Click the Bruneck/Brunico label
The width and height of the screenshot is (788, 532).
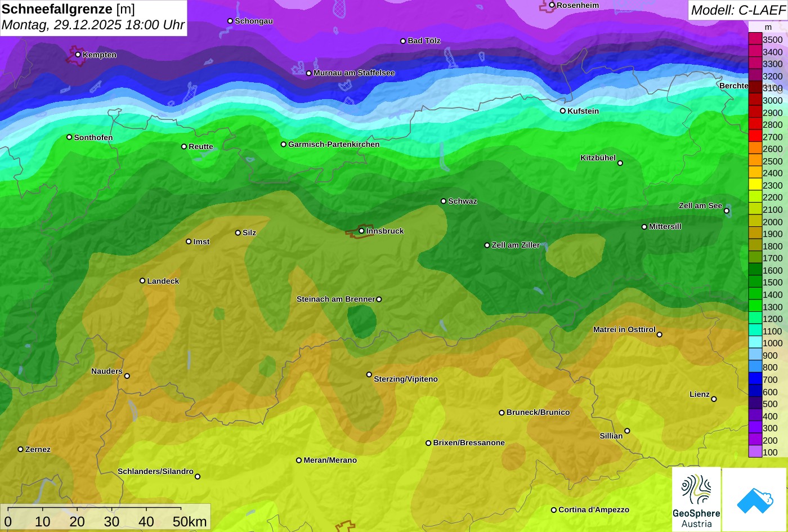[538, 412]
